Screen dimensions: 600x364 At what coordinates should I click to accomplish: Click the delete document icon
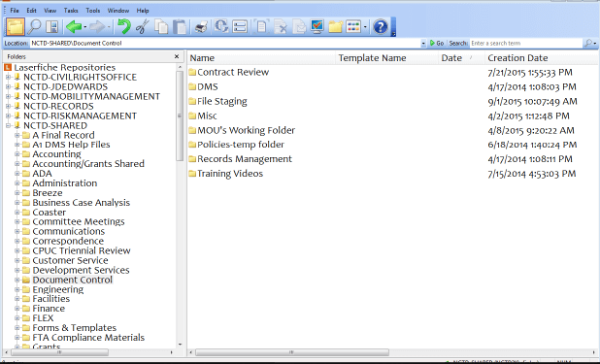[281, 27]
